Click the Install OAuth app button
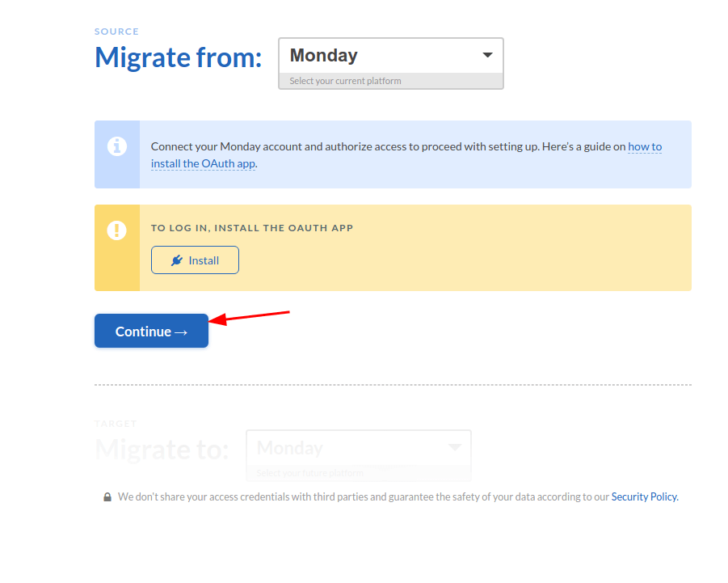Image resolution: width=728 pixels, height=583 pixels. (x=195, y=260)
